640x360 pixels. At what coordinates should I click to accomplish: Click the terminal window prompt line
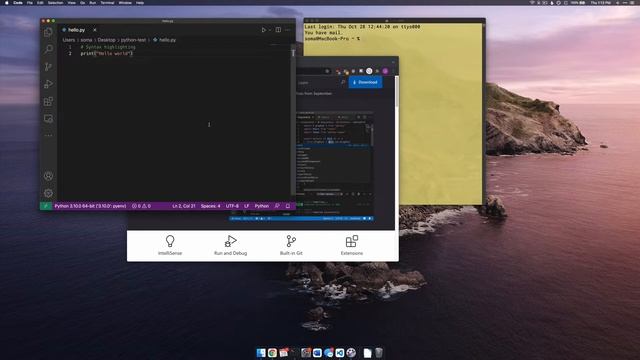(x=332, y=39)
